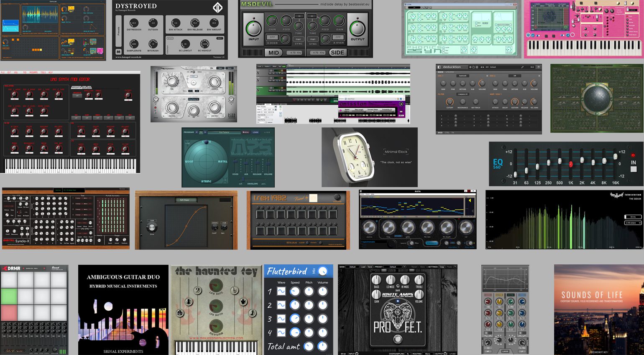
Task: Open the deducktion OSC 1 Sawtooth dropdown
Action: tap(463, 76)
